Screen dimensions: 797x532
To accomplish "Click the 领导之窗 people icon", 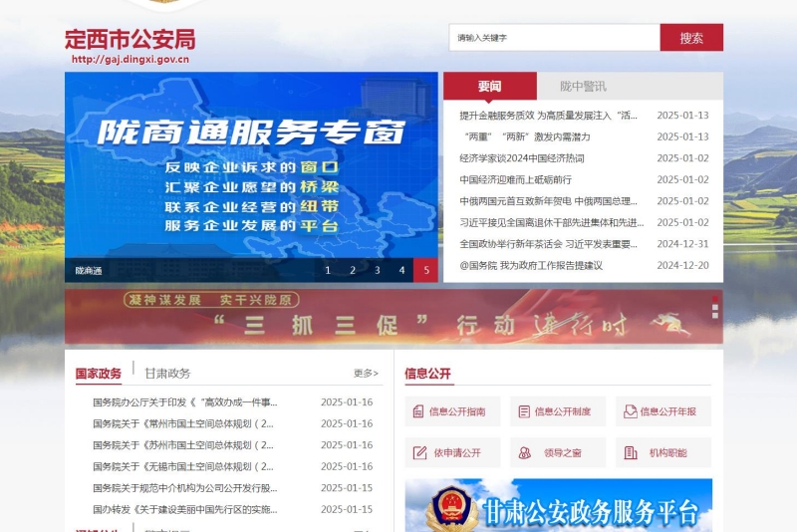I will tap(524, 452).
